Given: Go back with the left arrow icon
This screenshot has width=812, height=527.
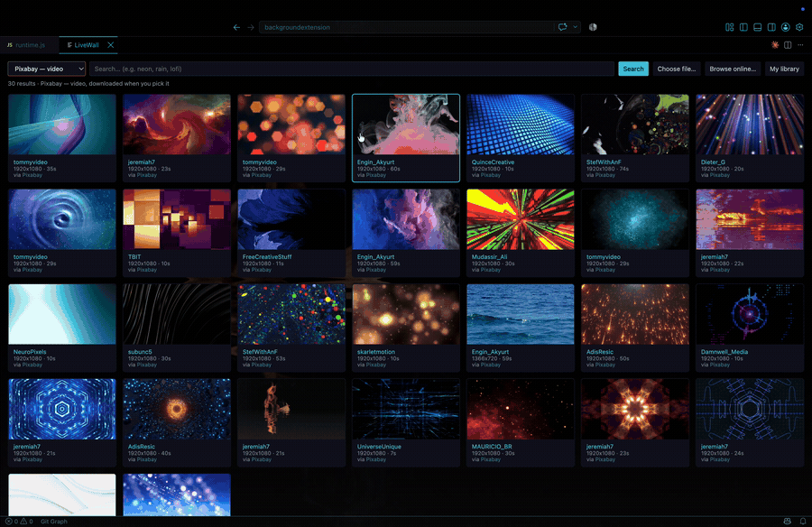Looking at the screenshot, I should click(x=236, y=27).
